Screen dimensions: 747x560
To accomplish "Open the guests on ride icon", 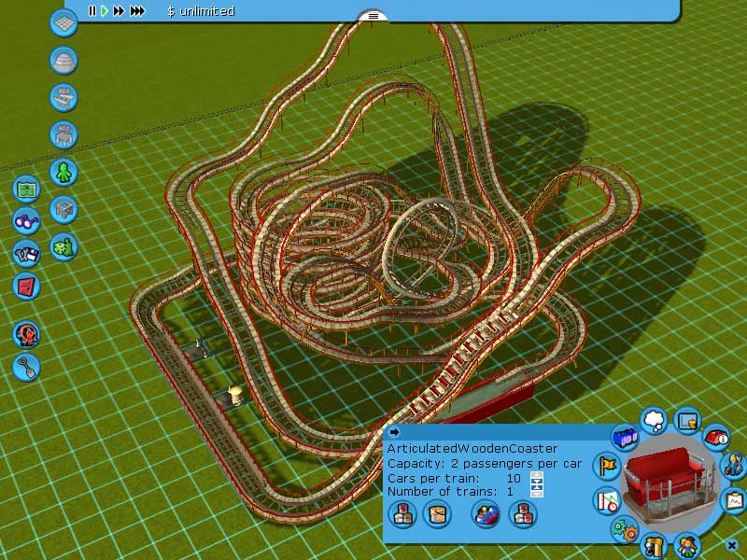I will tap(686, 546).
